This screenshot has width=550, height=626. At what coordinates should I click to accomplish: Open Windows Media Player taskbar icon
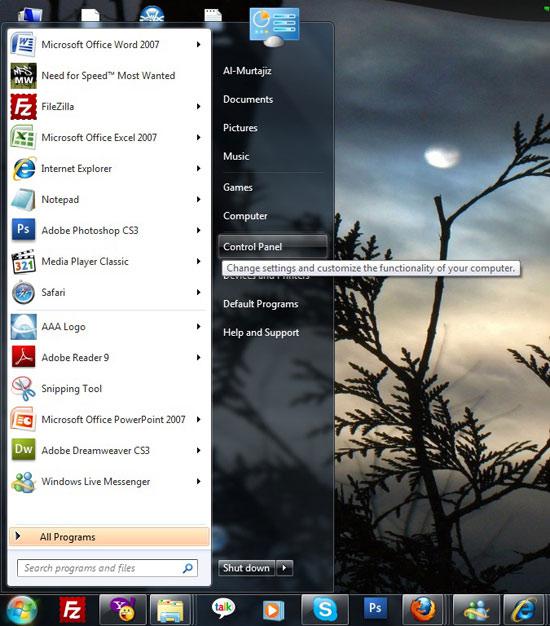273,610
